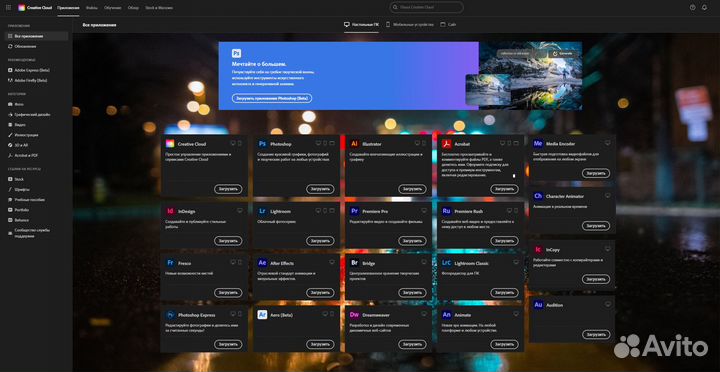Click the Fresco Fr icon

tap(170, 263)
